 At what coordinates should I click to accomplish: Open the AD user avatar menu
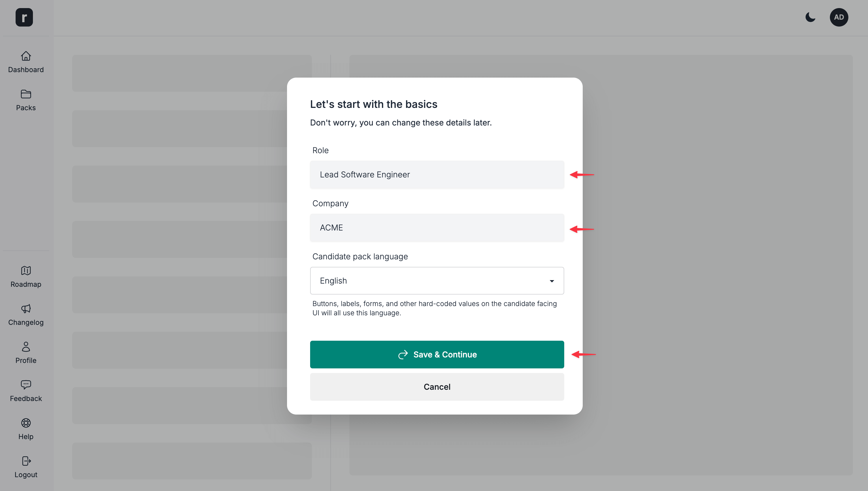839,17
